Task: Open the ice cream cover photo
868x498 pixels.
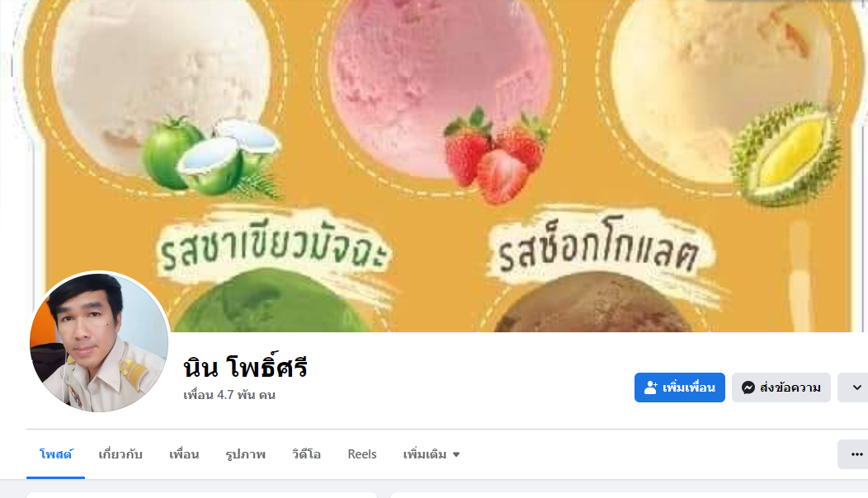Action: point(443,166)
